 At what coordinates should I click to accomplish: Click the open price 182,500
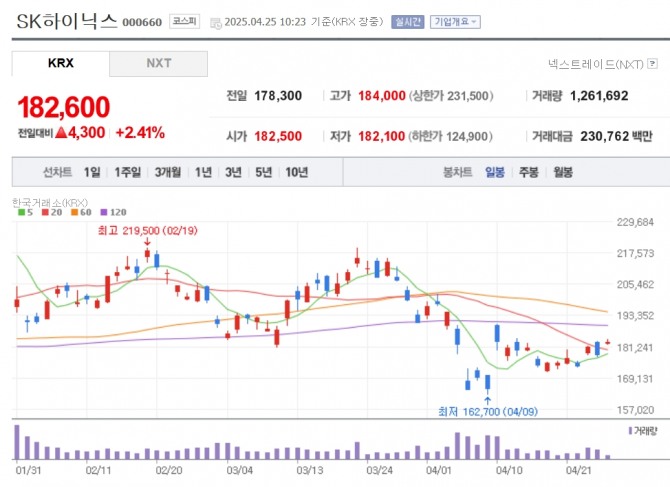tap(278, 136)
